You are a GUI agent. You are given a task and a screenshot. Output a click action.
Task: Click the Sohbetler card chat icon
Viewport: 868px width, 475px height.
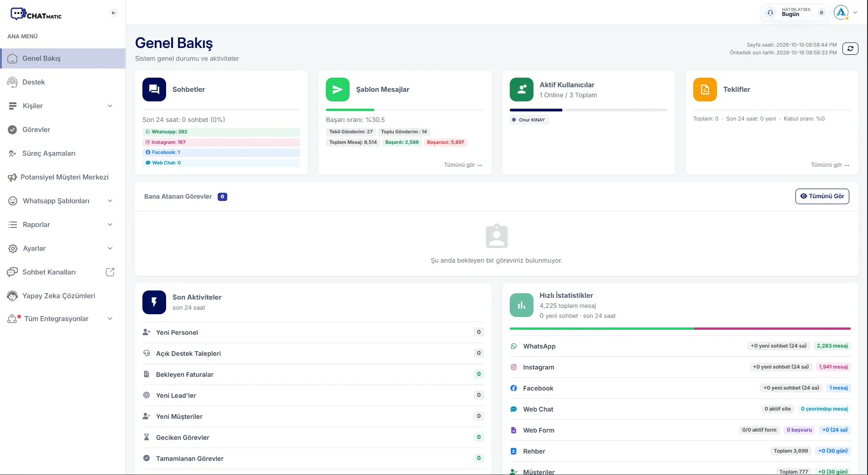coord(154,90)
